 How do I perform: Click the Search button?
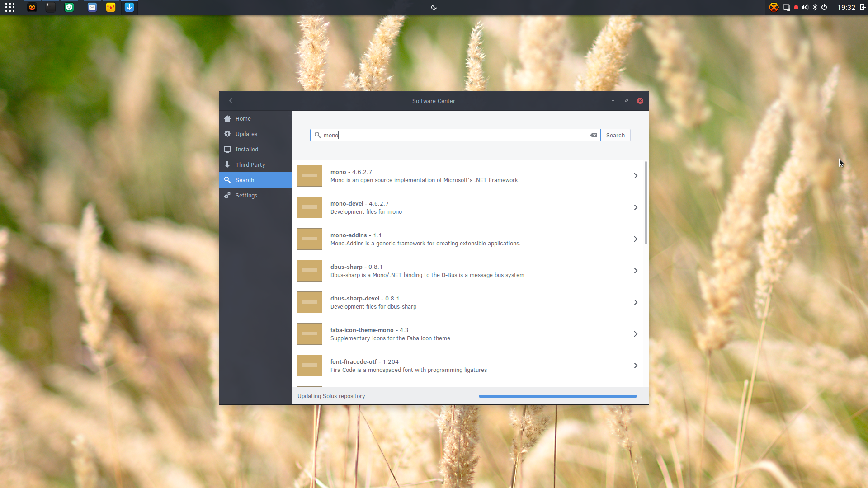pyautogui.click(x=615, y=135)
